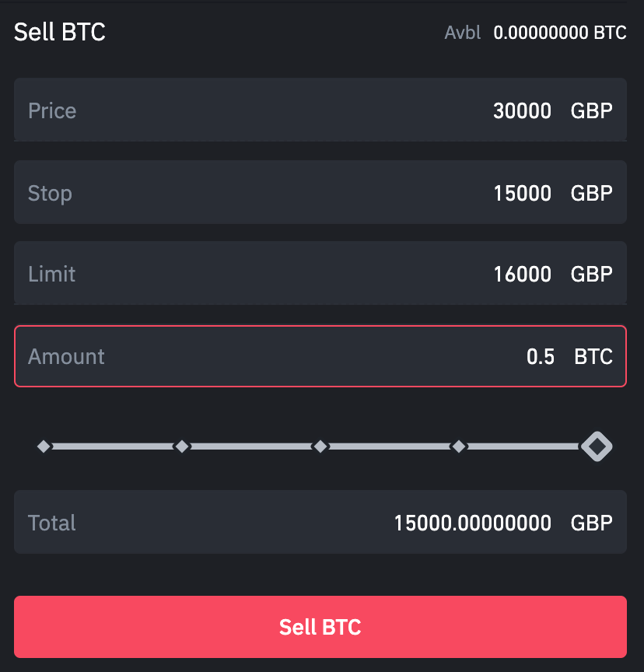Click the GBP unit in Total row

pos(592,523)
